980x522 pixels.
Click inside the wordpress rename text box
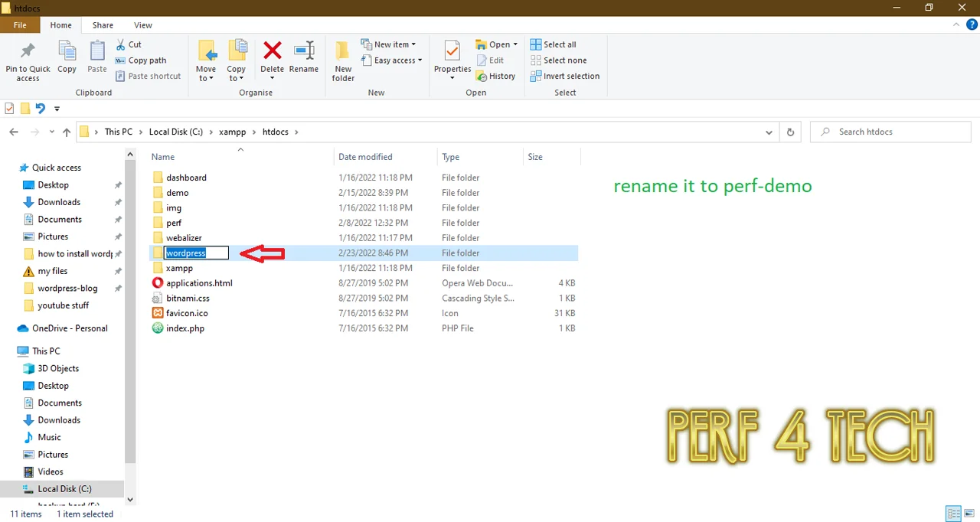point(197,253)
